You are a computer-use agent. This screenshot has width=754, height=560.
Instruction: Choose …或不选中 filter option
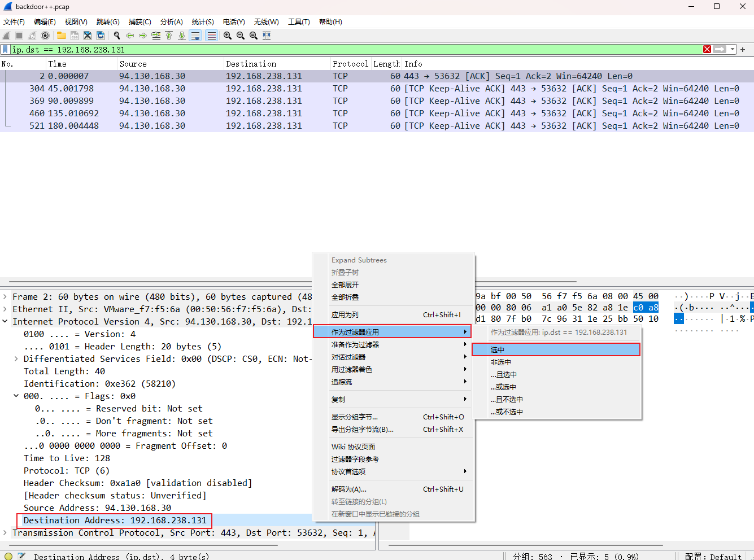(556, 412)
